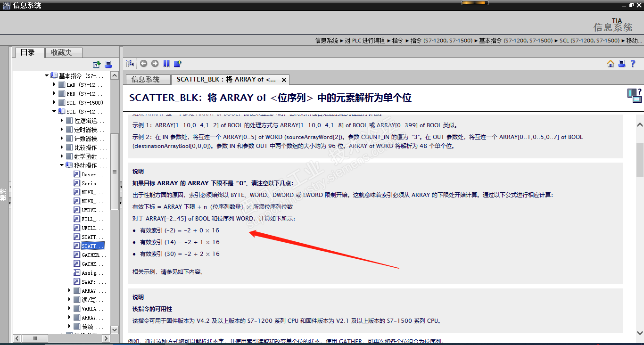This screenshot has height=345, width=644.
Task: Expand the FBD (S7-12... node
Action: (x=54, y=94)
